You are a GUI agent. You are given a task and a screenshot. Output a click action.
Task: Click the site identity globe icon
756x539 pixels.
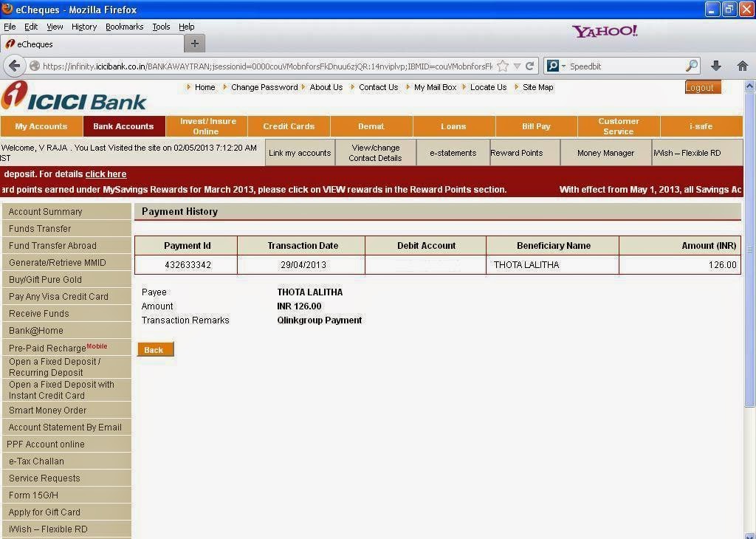pyautogui.click(x=34, y=66)
